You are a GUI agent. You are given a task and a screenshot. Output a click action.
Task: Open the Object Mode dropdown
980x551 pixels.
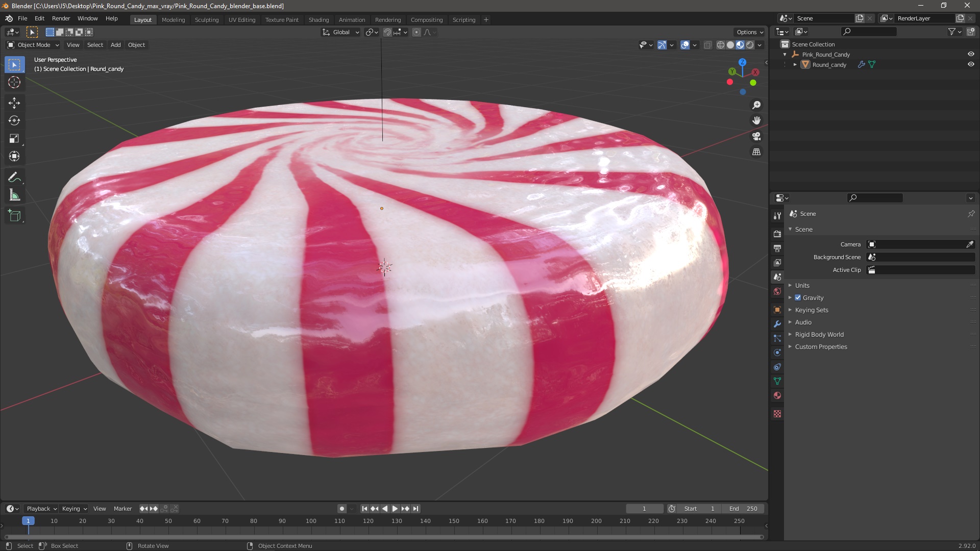[x=33, y=45]
